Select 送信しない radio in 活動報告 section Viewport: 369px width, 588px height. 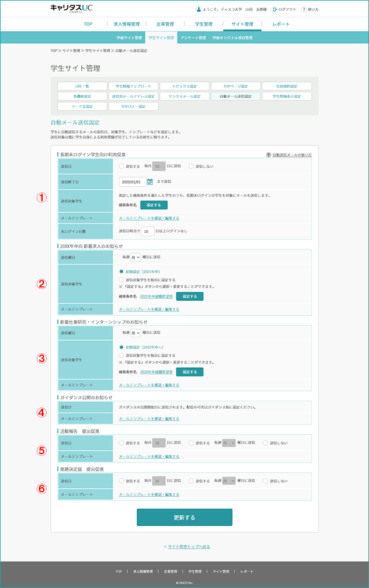pyautogui.click(x=265, y=443)
